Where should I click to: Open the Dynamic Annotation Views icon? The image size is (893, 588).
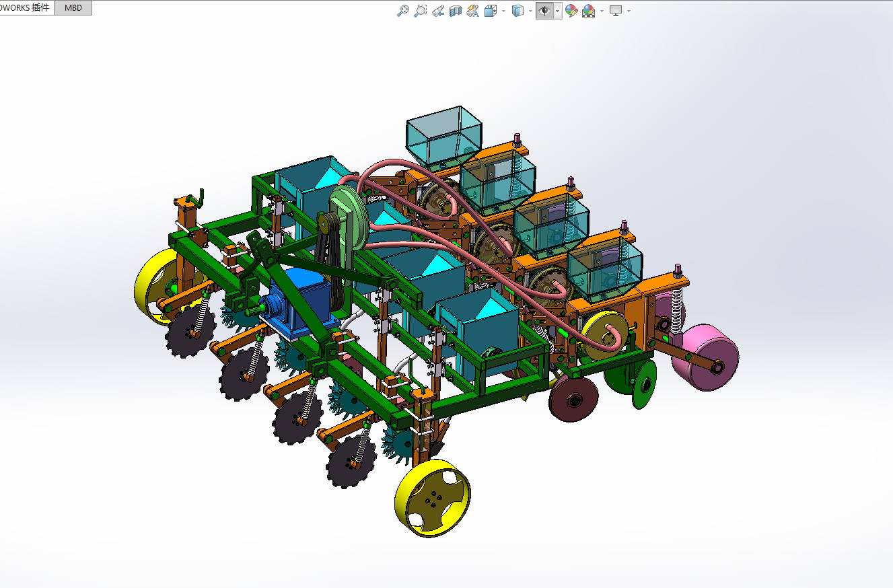pyautogui.click(x=473, y=11)
